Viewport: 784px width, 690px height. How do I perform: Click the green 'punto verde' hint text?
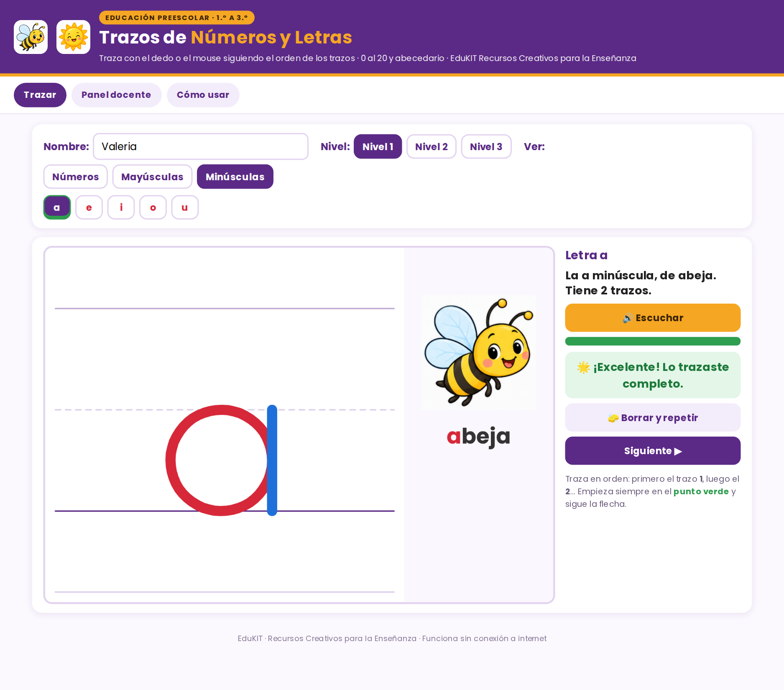click(701, 491)
